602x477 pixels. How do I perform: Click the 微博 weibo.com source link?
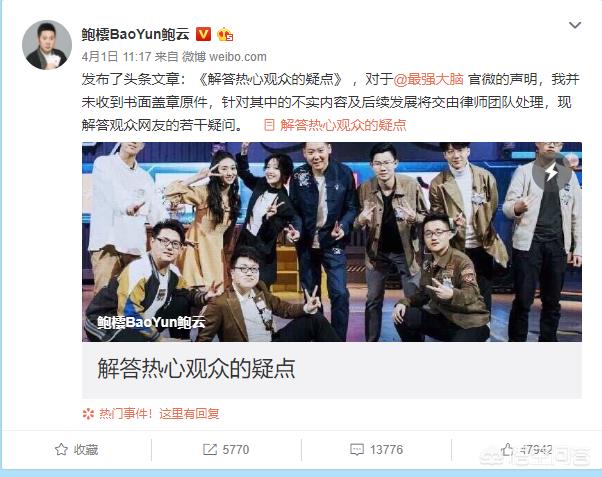[224, 57]
